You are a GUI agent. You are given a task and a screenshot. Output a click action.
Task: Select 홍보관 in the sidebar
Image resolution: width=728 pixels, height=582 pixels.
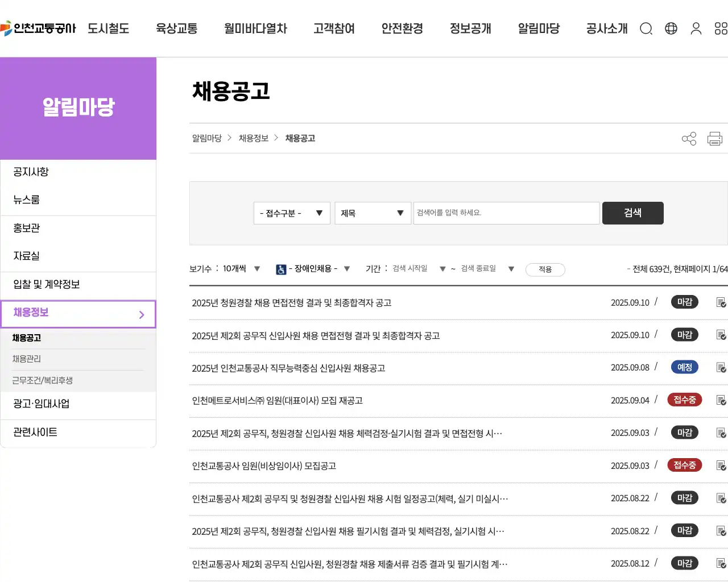pos(78,228)
